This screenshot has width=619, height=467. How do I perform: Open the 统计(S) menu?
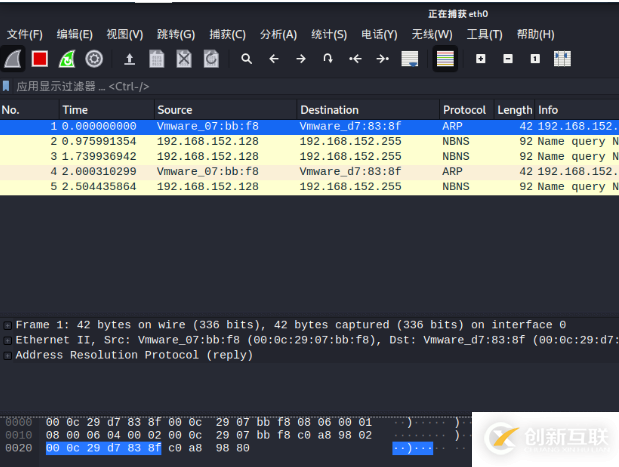[x=328, y=34]
